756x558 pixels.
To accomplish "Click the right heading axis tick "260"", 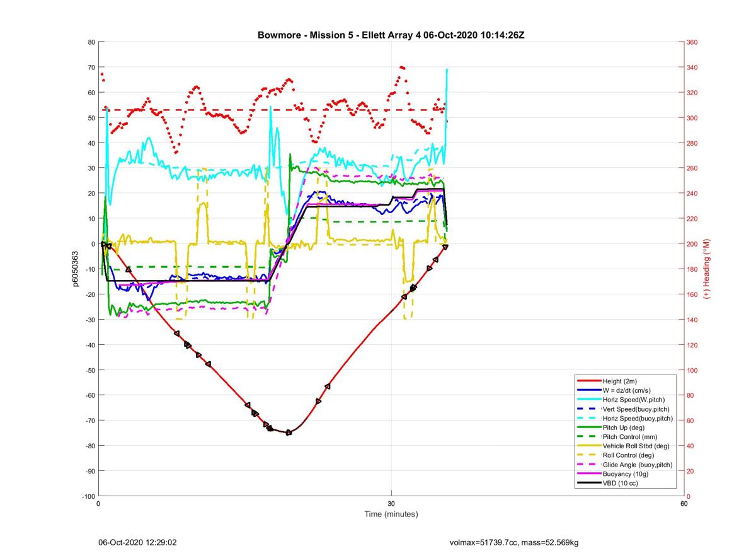I will click(x=692, y=168).
